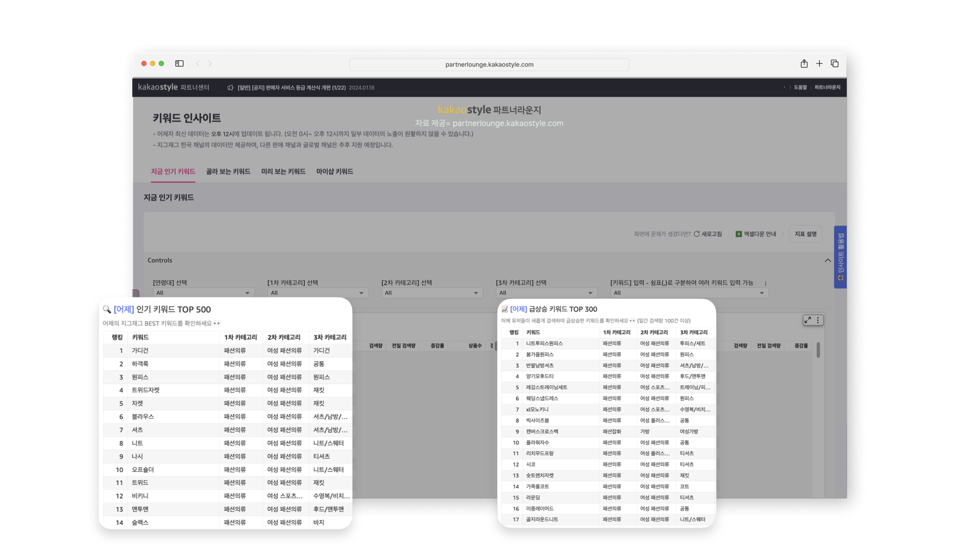Image resolution: width=980 pixels, height=551 pixels.
Task: Click the 숏트렌치자켓 rising keyword
Action: tap(540, 475)
